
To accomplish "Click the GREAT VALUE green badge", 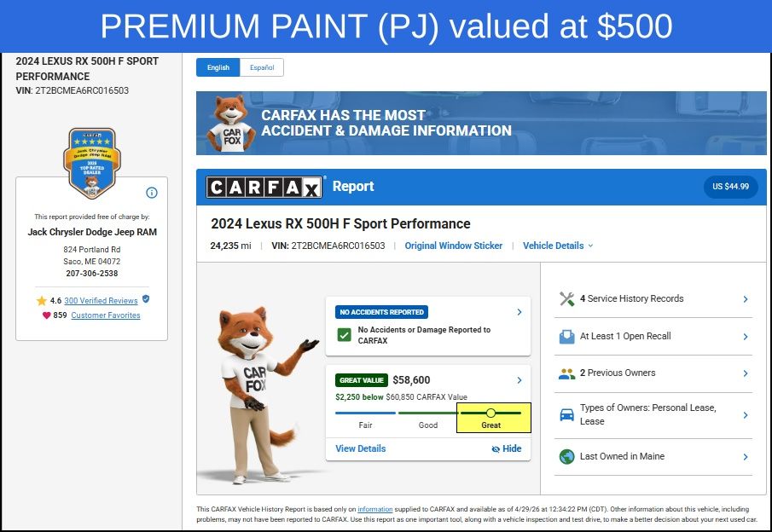I will [x=362, y=380].
